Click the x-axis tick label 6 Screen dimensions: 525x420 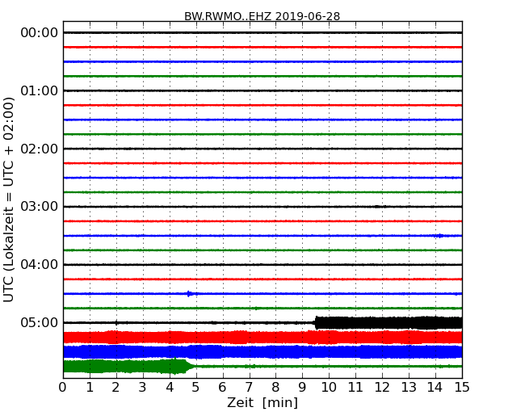point(223,388)
